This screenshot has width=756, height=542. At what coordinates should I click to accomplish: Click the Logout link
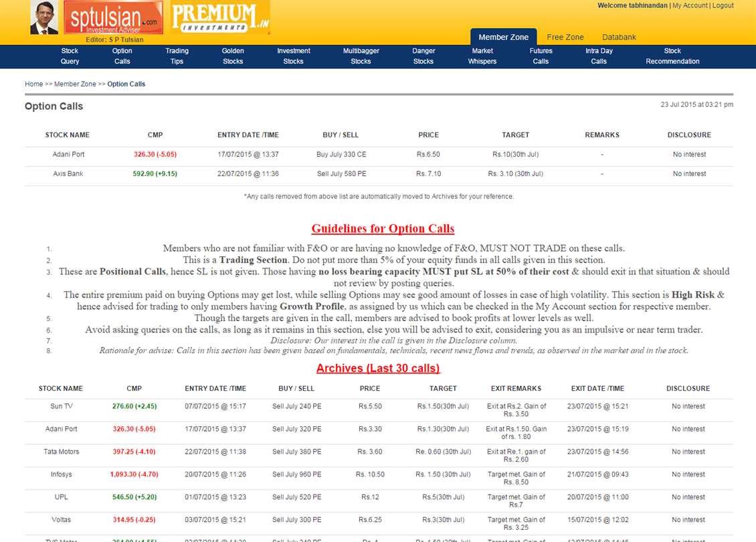click(723, 5)
